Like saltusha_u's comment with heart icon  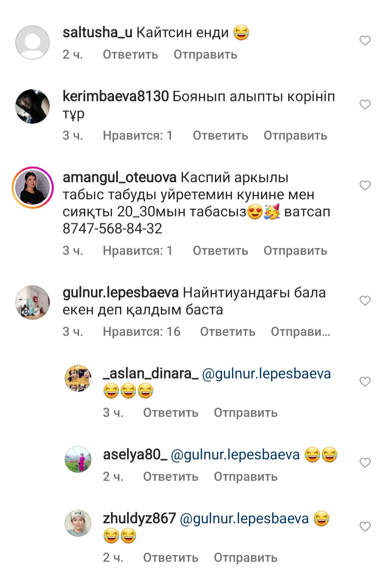[x=365, y=40]
